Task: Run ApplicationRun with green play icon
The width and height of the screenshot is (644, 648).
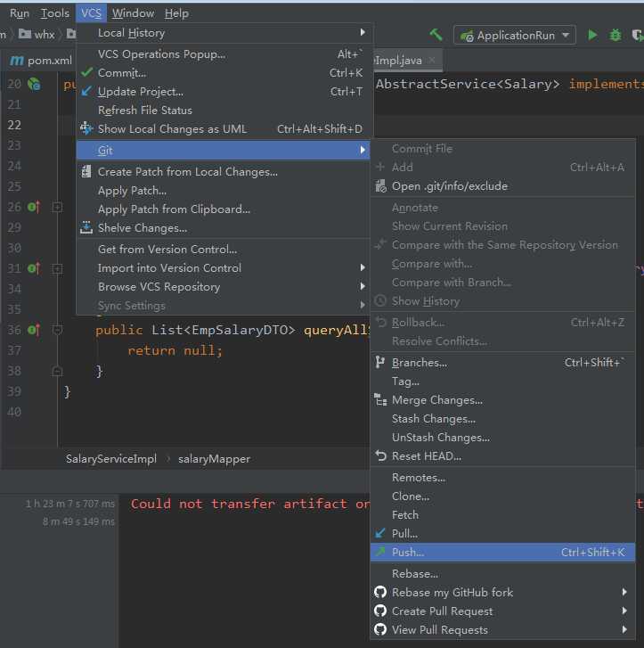Action: click(x=592, y=35)
